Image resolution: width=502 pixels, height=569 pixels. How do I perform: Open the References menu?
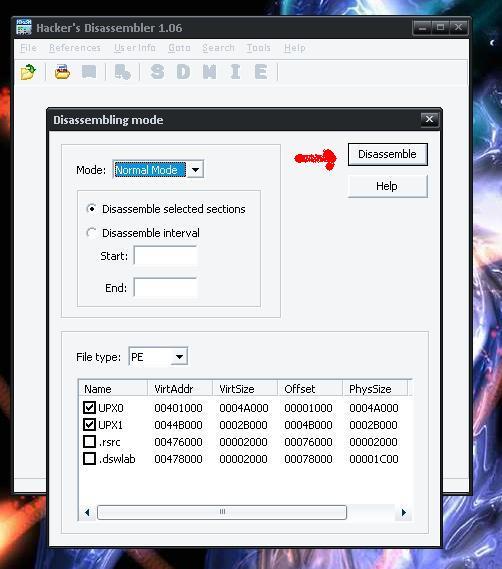75,48
